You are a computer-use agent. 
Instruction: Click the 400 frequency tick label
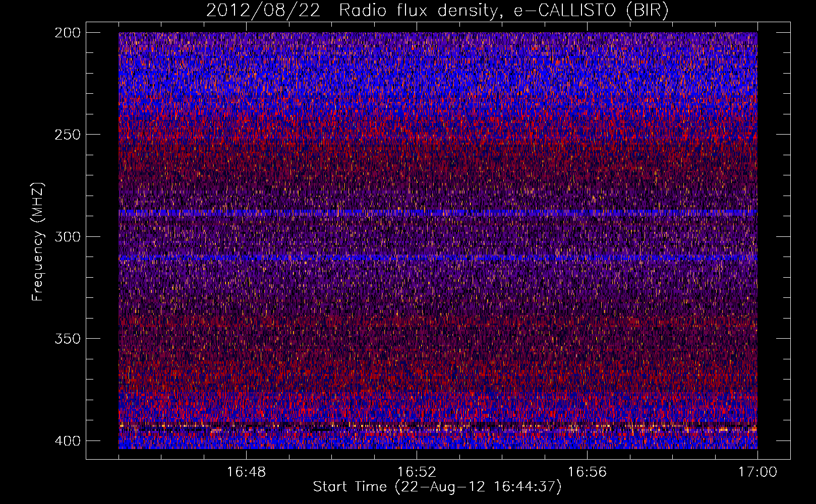(67, 440)
